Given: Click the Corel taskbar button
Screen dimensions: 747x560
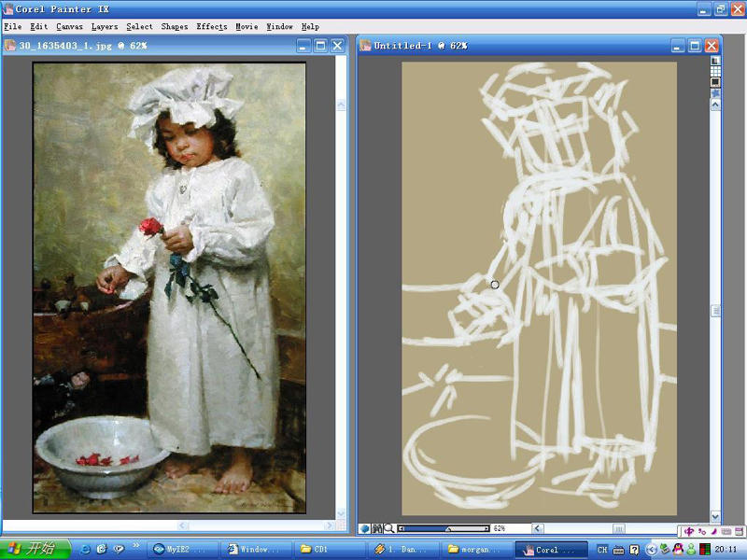Looking at the screenshot, I should pos(551,550).
